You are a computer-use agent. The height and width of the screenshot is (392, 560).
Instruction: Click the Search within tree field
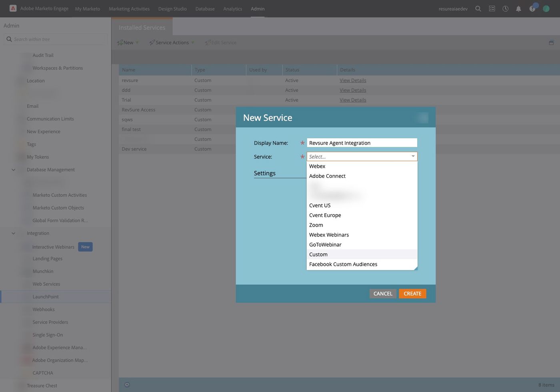pyautogui.click(x=56, y=39)
